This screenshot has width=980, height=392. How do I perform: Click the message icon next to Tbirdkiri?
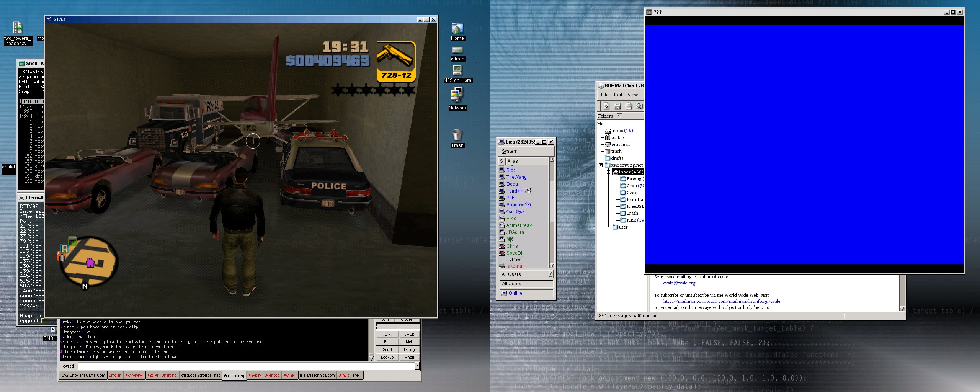coord(528,191)
